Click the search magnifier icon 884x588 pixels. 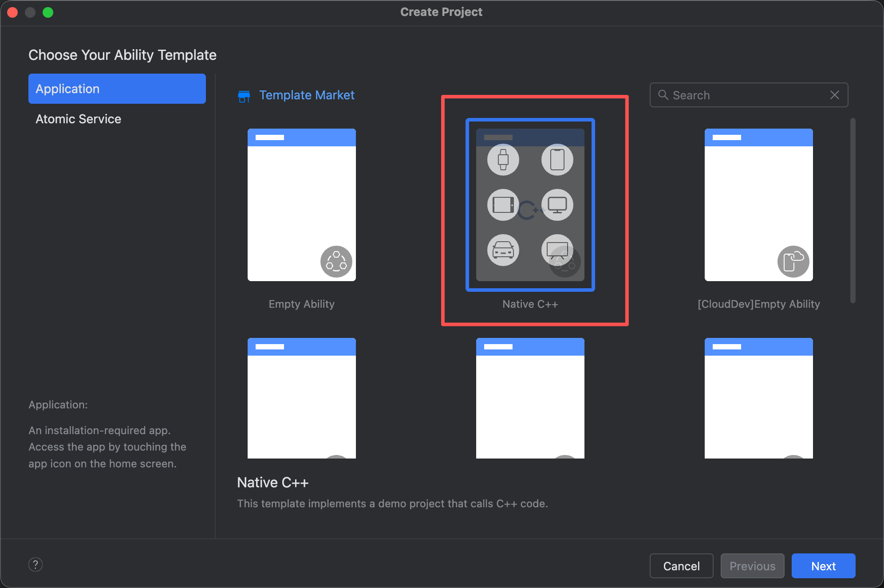(663, 95)
